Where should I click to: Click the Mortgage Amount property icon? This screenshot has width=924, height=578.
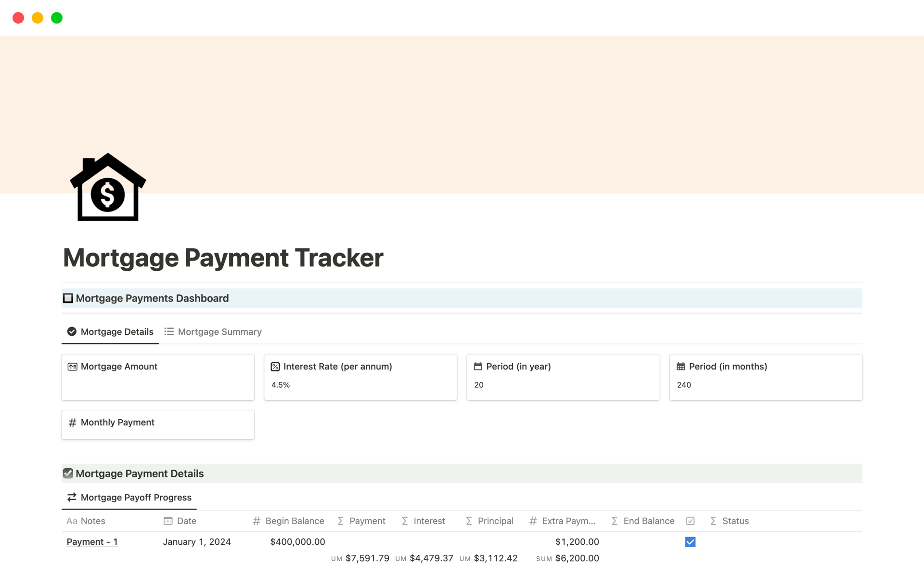pos(73,366)
